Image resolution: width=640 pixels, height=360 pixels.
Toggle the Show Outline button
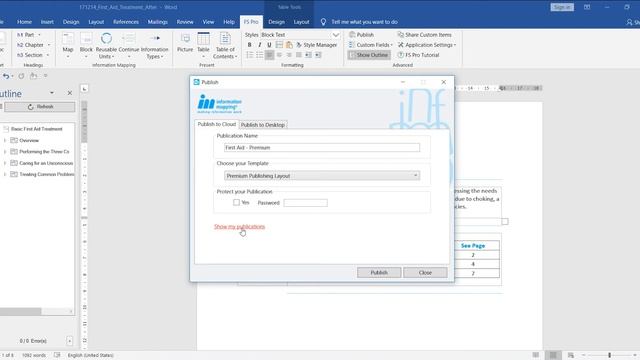(369, 55)
